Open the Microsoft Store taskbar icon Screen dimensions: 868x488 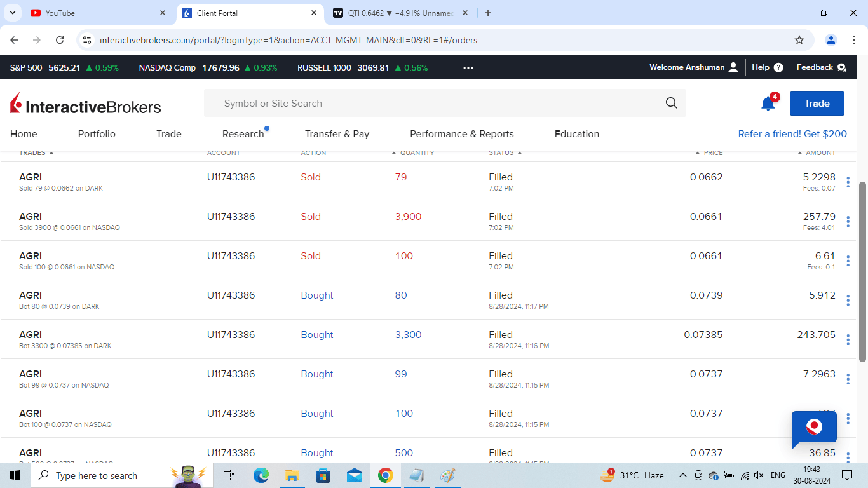(323, 475)
